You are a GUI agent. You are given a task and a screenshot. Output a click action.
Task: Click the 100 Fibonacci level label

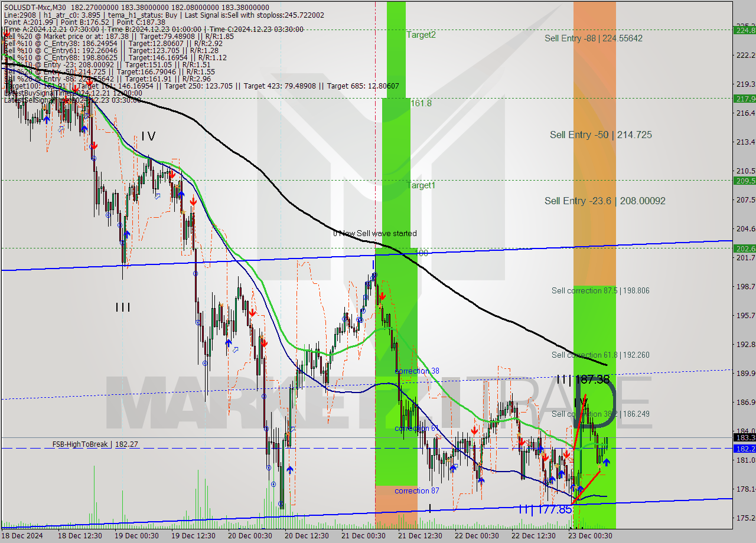point(422,253)
